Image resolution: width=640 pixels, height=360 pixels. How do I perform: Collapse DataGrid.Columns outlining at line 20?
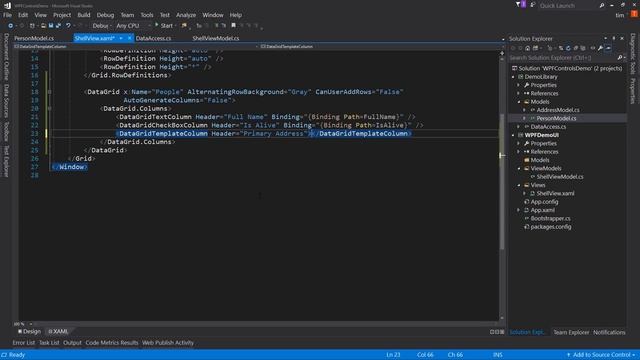(49, 109)
